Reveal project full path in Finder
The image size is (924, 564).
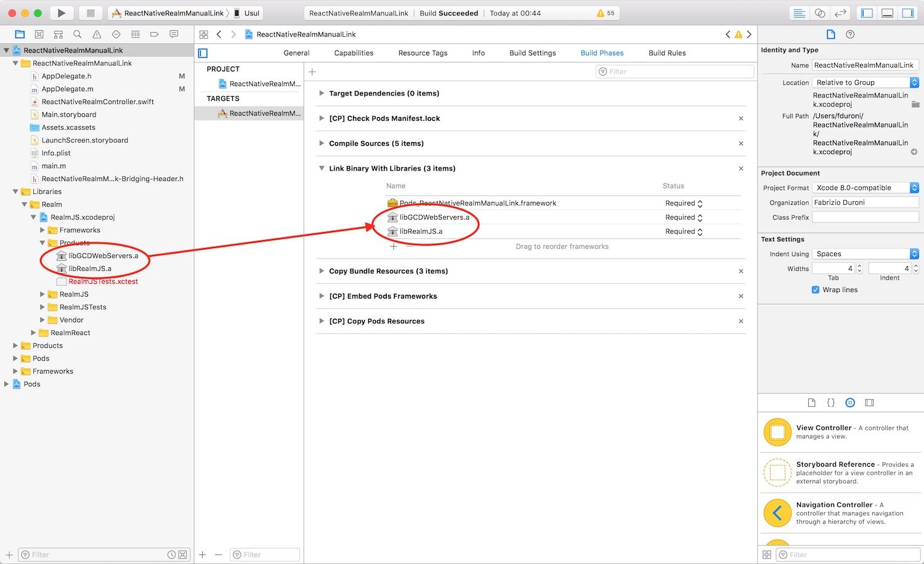coord(914,152)
